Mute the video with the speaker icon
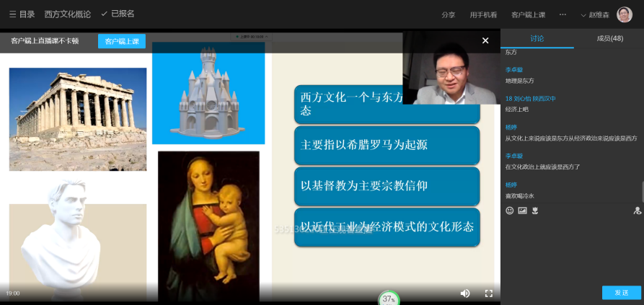This screenshot has height=305, width=644. click(x=465, y=293)
